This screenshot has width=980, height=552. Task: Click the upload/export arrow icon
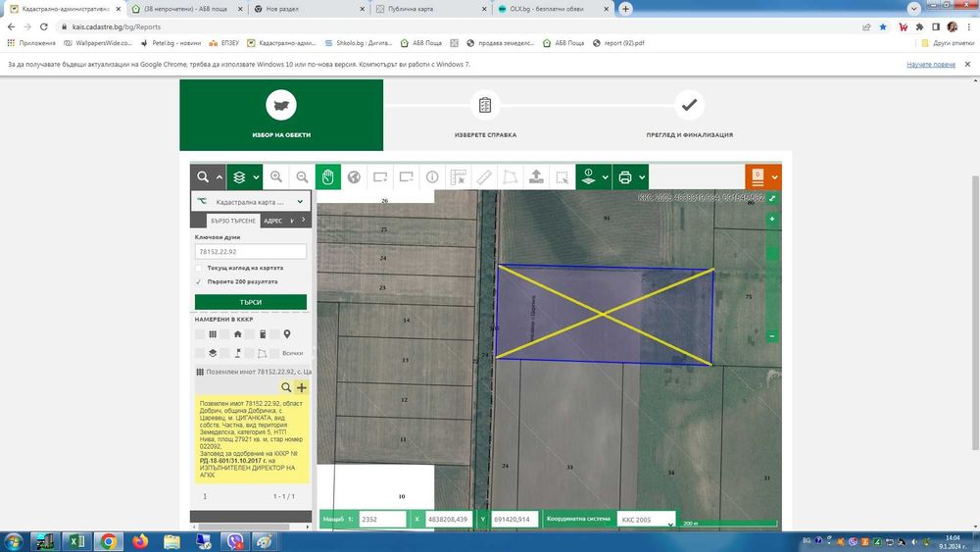[x=536, y=176]
